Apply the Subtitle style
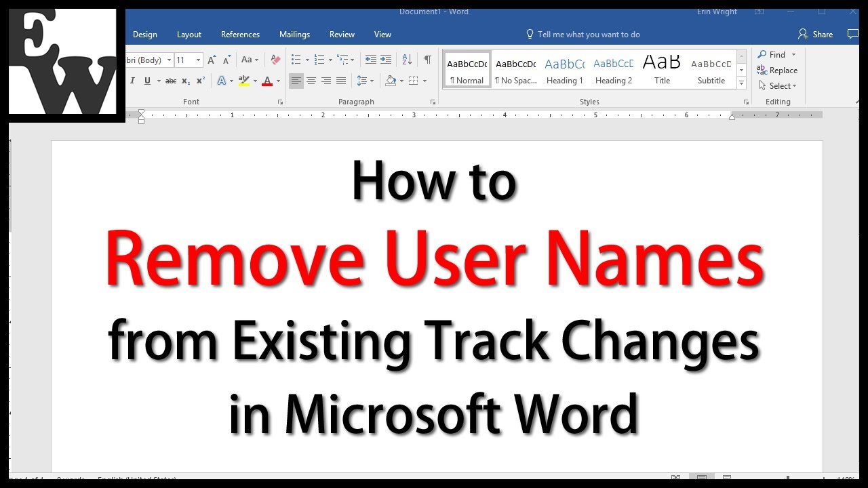868x488 pixels. click(711, 70)
